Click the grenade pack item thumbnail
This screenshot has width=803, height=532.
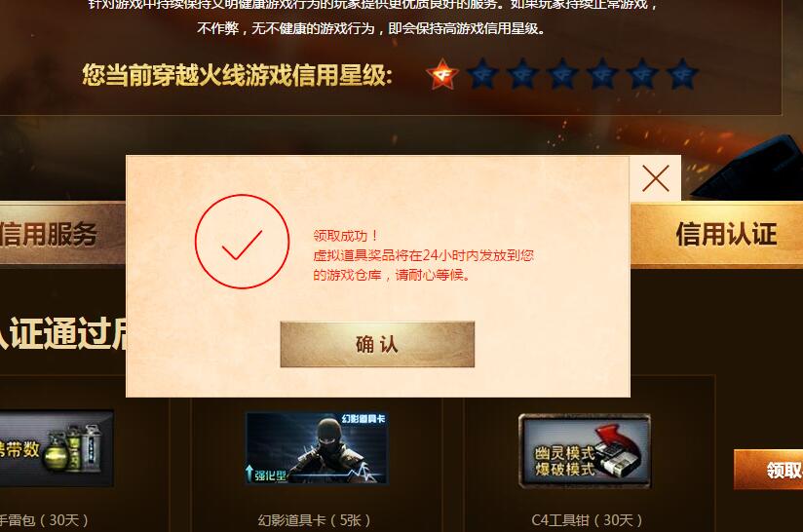click(x=57, y=448)
